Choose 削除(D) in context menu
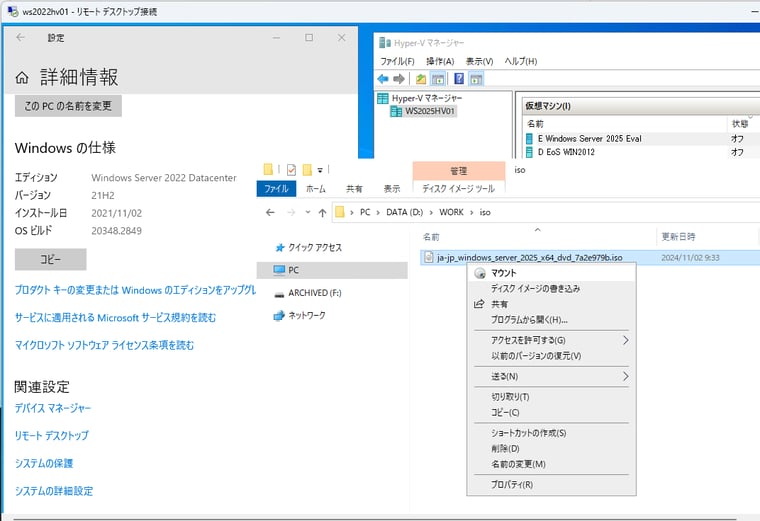 pos(552,449)
